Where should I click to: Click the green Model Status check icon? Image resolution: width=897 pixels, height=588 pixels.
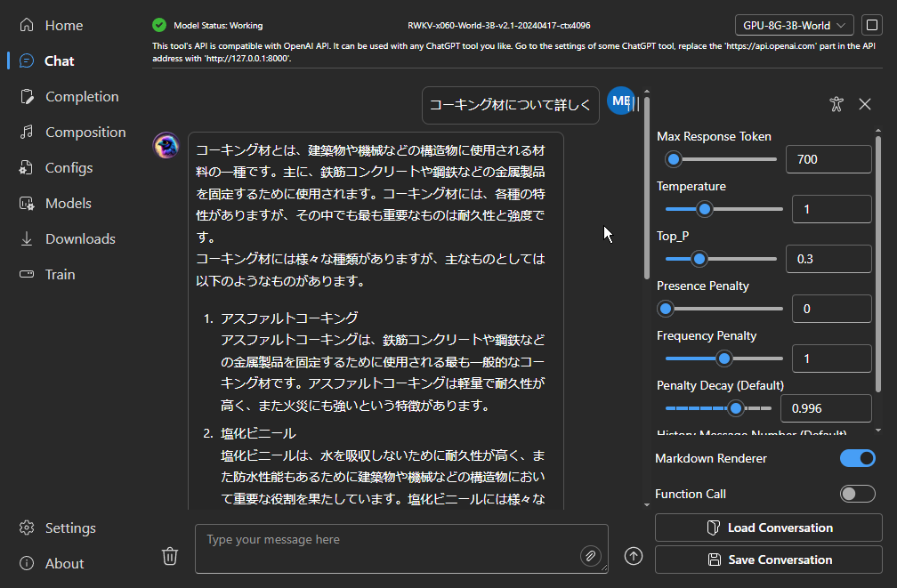pos(159,25)
